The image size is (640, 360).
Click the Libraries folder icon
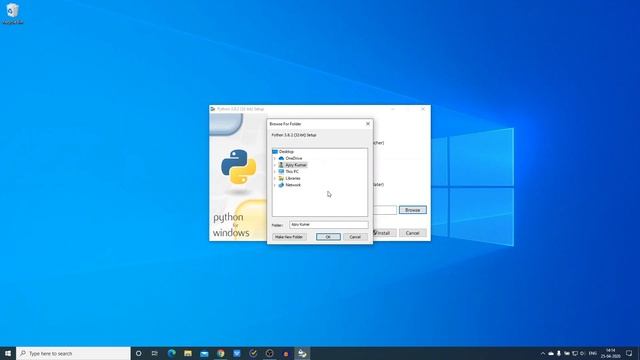click(x=281, y=178)
